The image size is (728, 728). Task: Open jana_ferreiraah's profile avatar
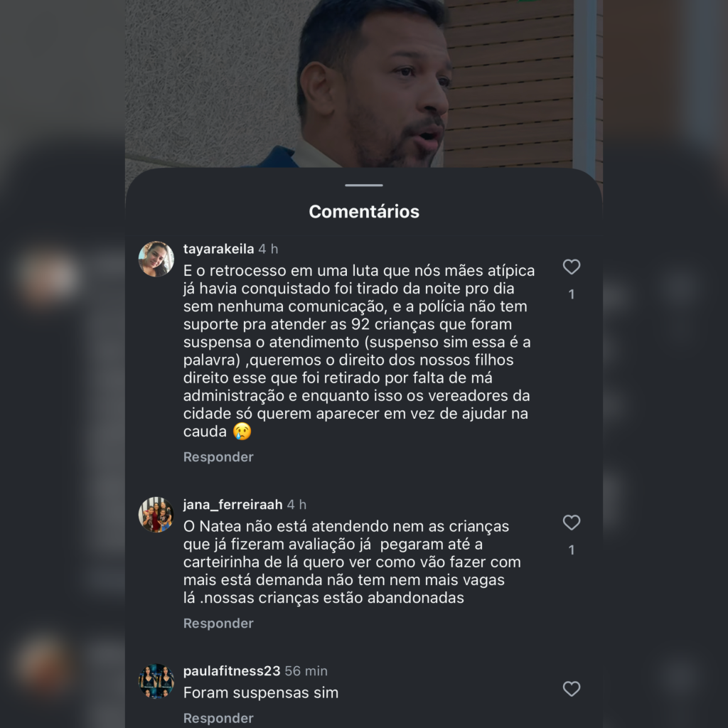(x=156, y=515)
